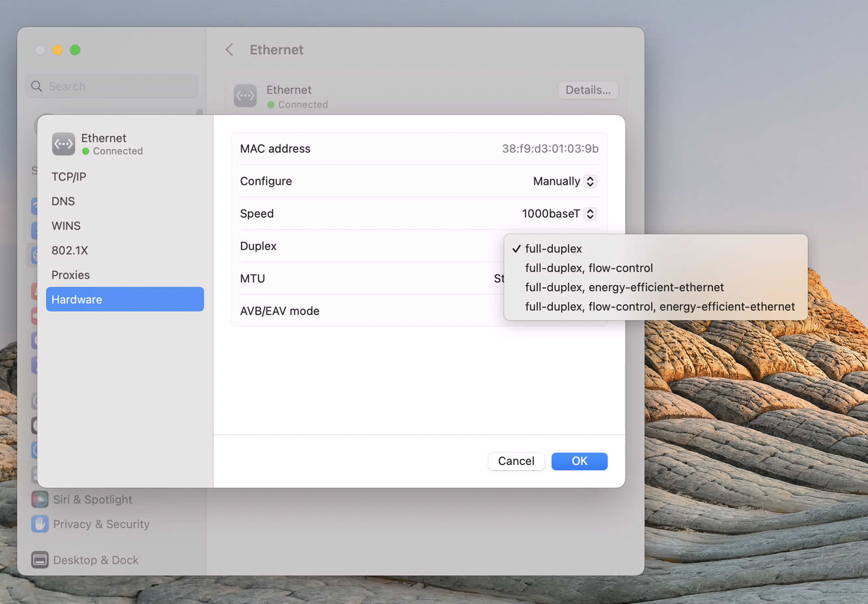Cancel the hardware settings dialog
Viewport: 868px width, 604px height.
tap(516, 461)
